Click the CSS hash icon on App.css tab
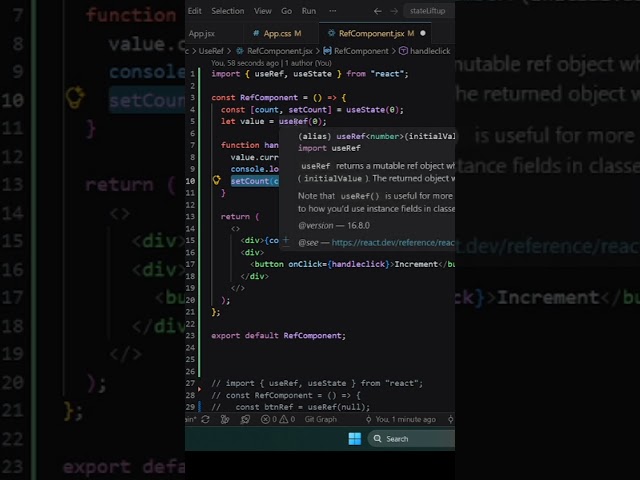Screen dimensions: 640x480 pyautogui.click(x=256, y=33)
